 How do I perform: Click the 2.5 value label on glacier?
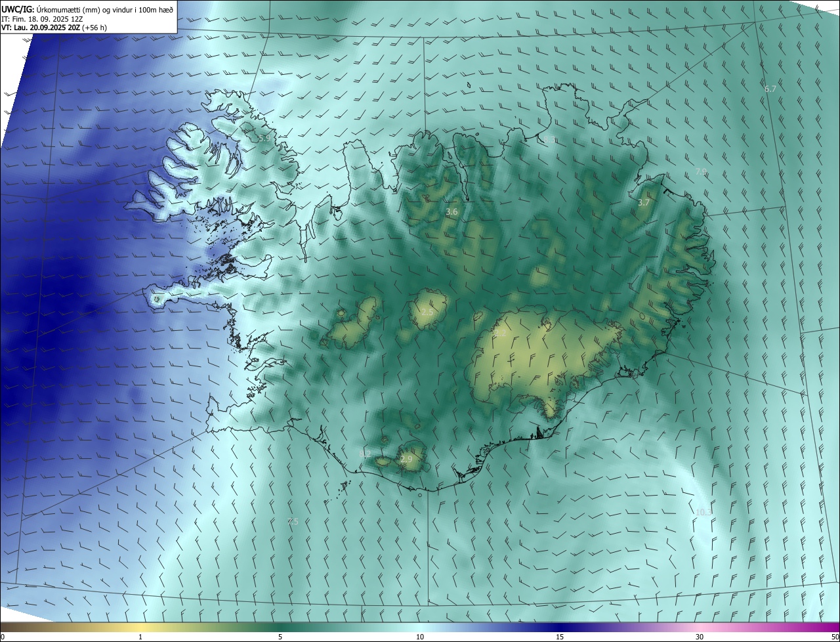point(427,312)
